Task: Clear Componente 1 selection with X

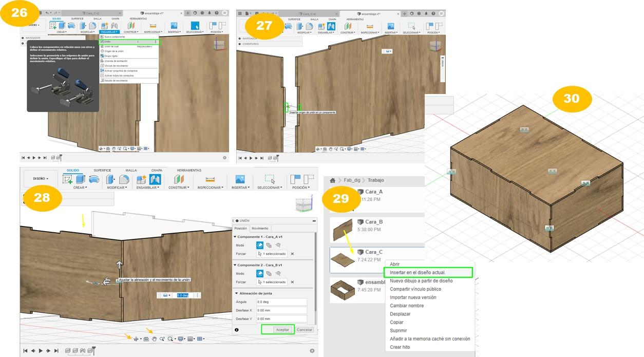Action: tap(292, 254)
